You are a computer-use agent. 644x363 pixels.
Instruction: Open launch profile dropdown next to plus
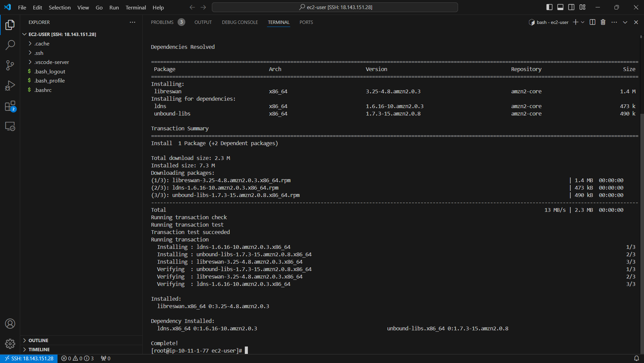pos(583,22)
